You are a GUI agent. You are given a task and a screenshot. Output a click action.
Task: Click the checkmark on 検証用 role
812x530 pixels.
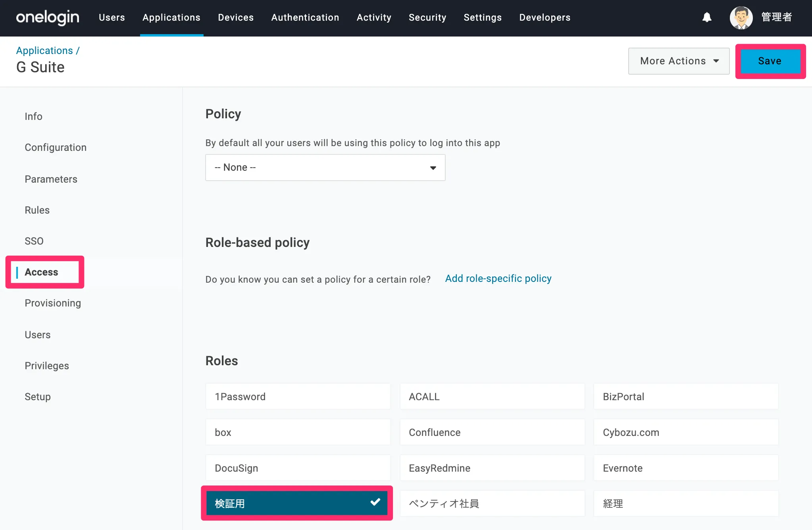[375, 502]
